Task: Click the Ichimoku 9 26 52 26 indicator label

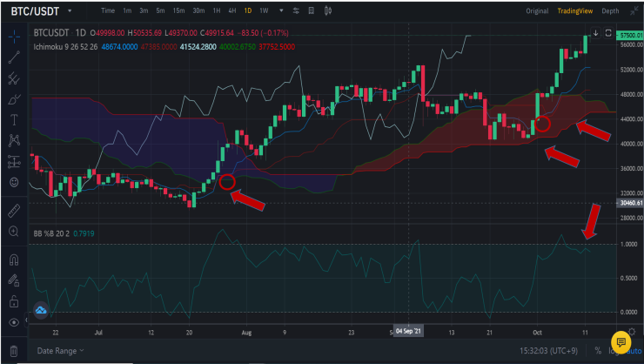Action: coord(66,47)
